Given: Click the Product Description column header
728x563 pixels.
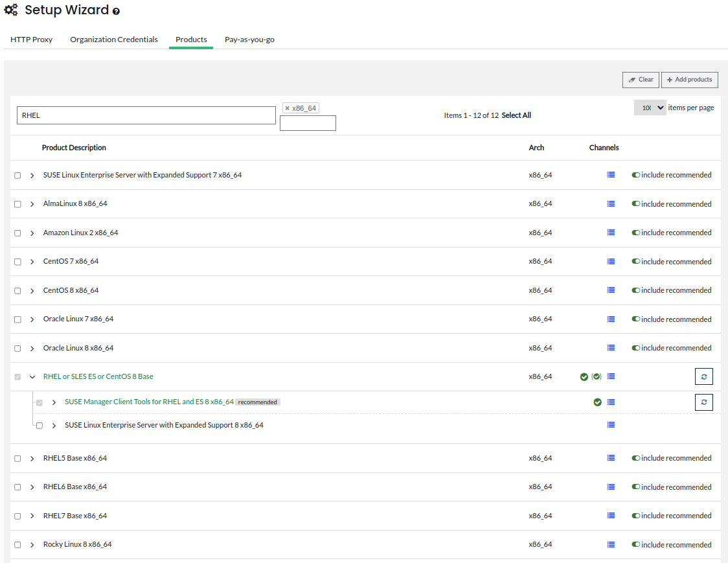Looking at the screenshot, I should (74, 147).
